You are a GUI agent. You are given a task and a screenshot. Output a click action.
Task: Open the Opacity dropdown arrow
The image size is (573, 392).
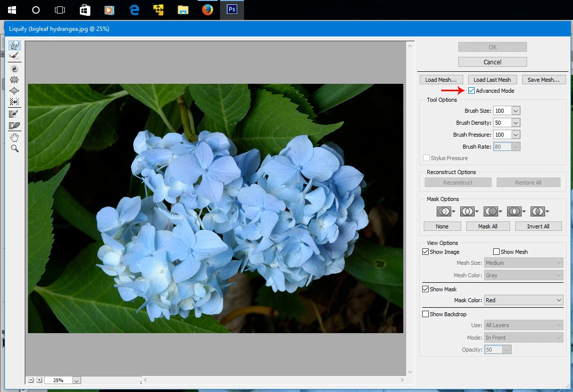(x=507, y=350)
